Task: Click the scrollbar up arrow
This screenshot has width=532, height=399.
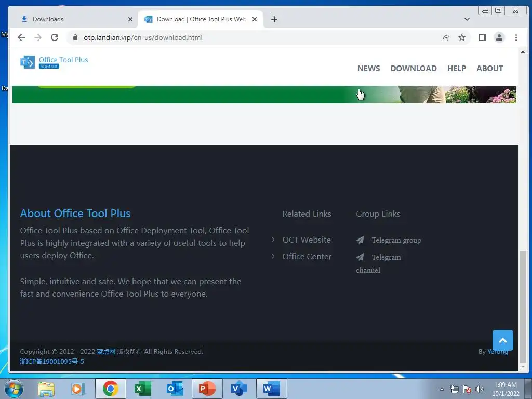Action: click(x=523, y=52)
